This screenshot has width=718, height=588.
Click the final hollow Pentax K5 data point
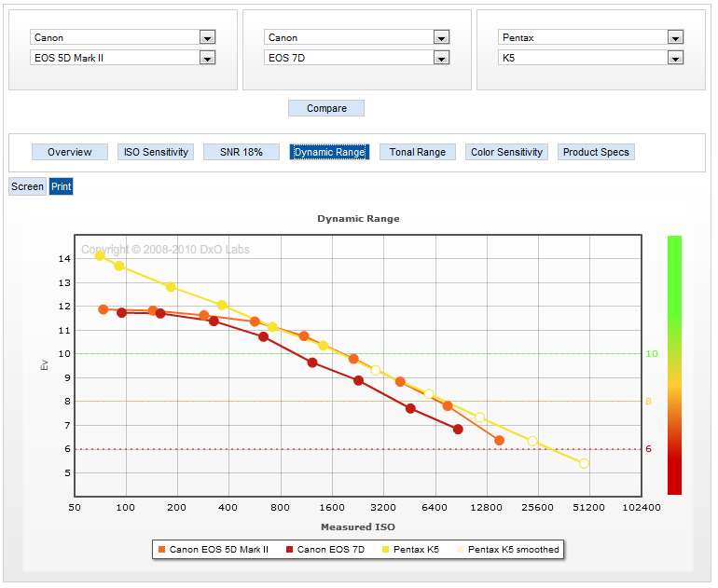[584, 463]
